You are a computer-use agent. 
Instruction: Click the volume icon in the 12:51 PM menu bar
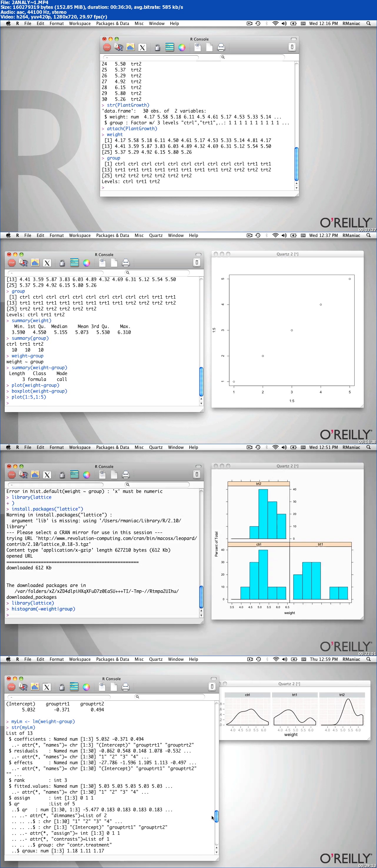pos(284,447)
